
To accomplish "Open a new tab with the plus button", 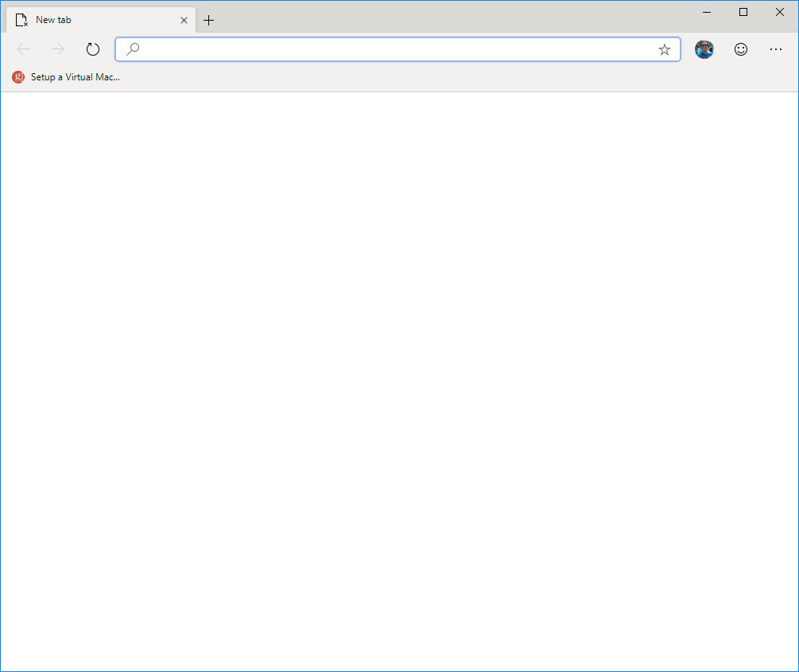I will (x=208, y=19).
